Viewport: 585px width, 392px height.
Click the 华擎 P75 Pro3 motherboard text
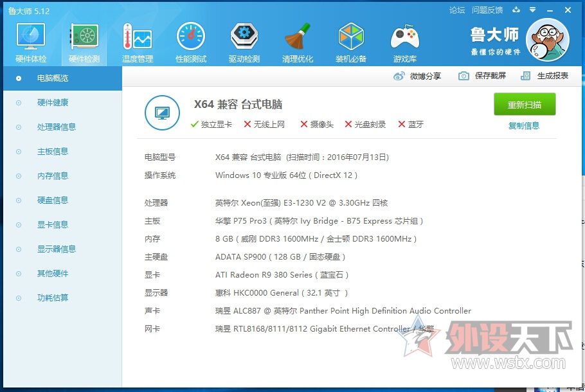319,221
